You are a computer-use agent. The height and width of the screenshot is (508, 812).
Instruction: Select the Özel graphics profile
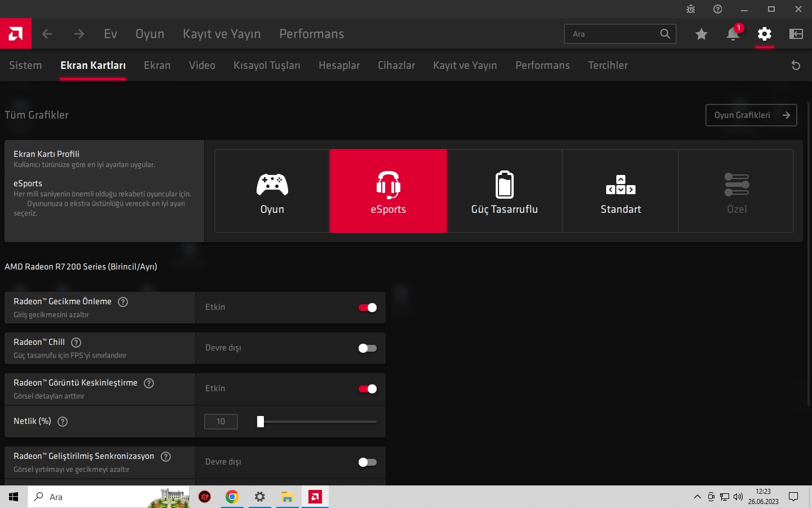coord(736,191)
